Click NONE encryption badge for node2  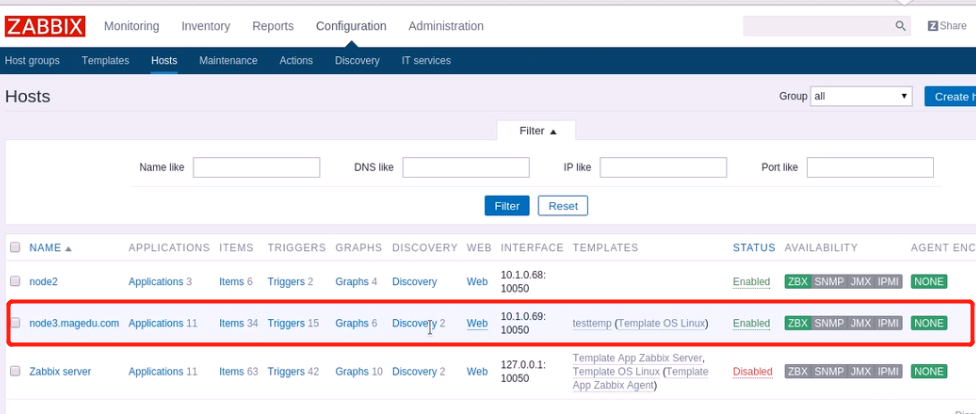click(x=929, y=281)
